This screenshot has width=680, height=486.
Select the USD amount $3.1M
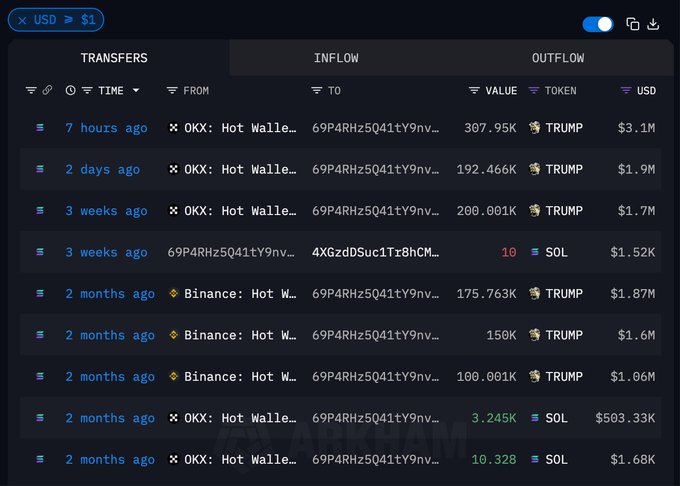[x=636, y=127]
